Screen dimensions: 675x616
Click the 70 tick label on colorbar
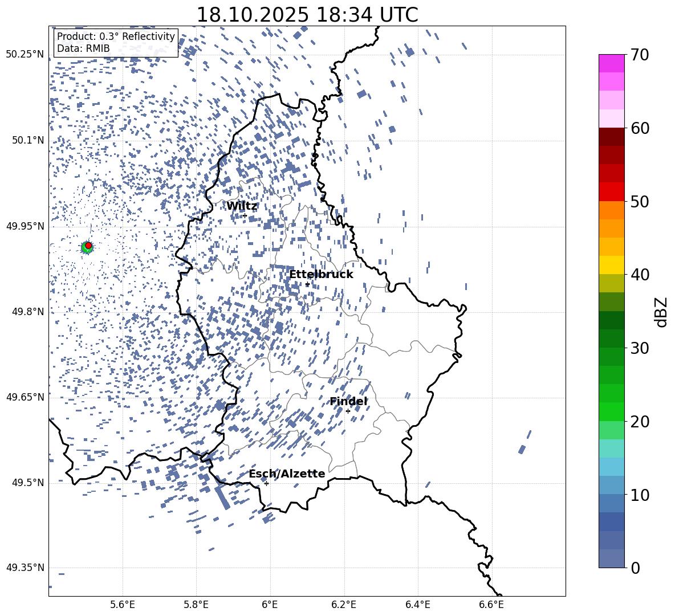(x=640, y=55)
